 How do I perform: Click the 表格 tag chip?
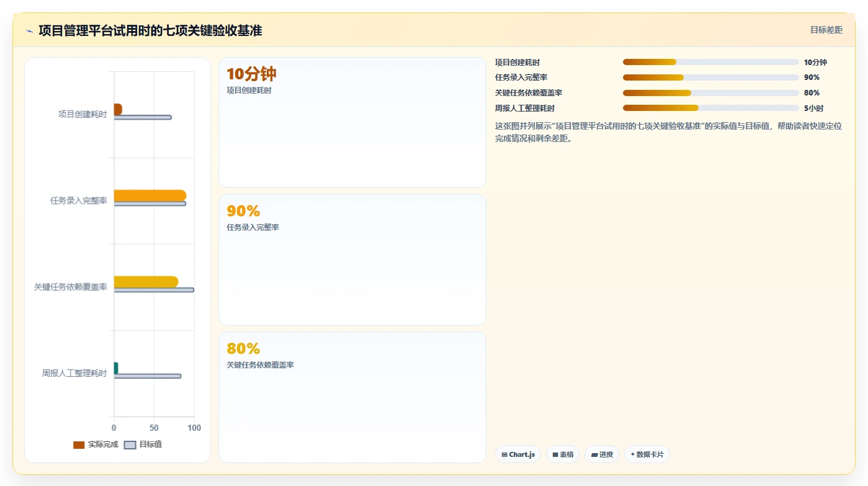coord(563,454)
